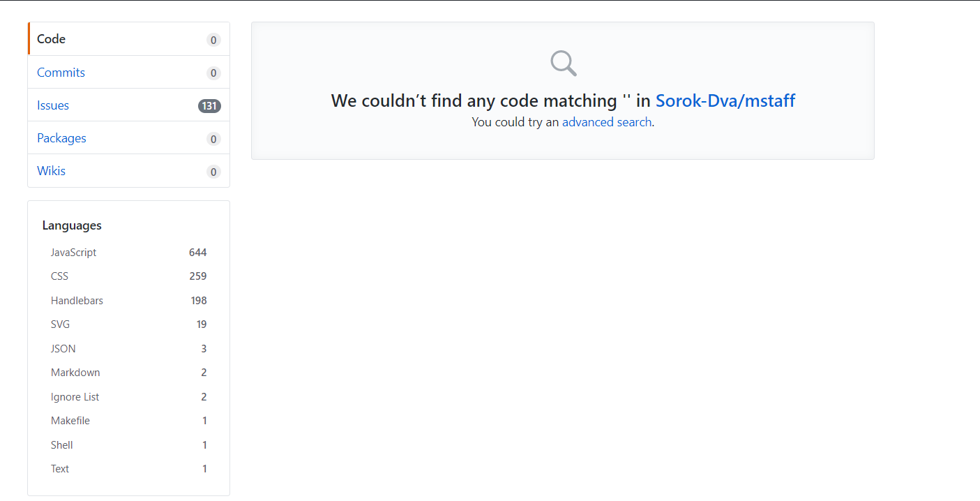Click the Code tab zero count badge
Image resolution: width=980 pixels, height=501 pixels.
tap(213, 40)
